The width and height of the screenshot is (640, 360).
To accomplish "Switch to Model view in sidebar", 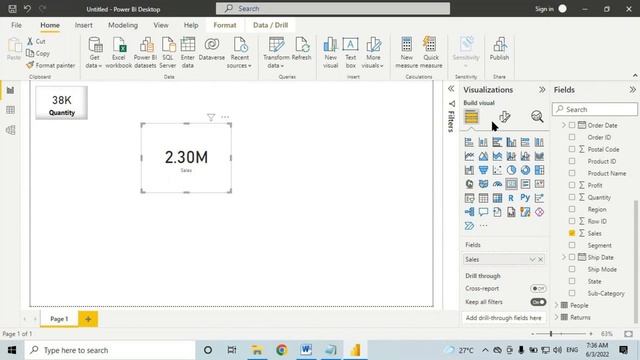I will point(11,130).
